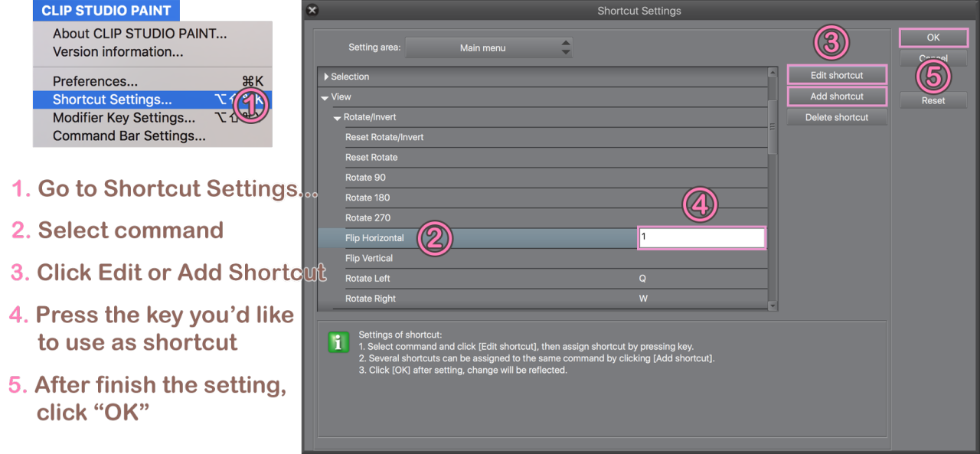Confirm with the OK button
The image size is (980, 454).
click(x=933, y=38)
